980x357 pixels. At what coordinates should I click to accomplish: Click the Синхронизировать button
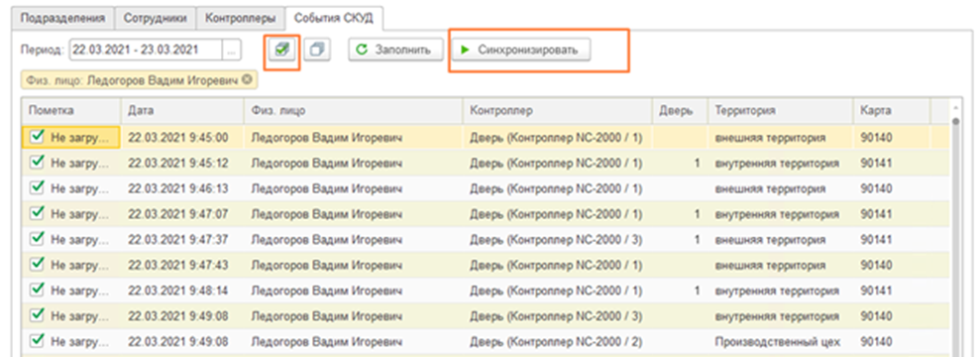521,50
